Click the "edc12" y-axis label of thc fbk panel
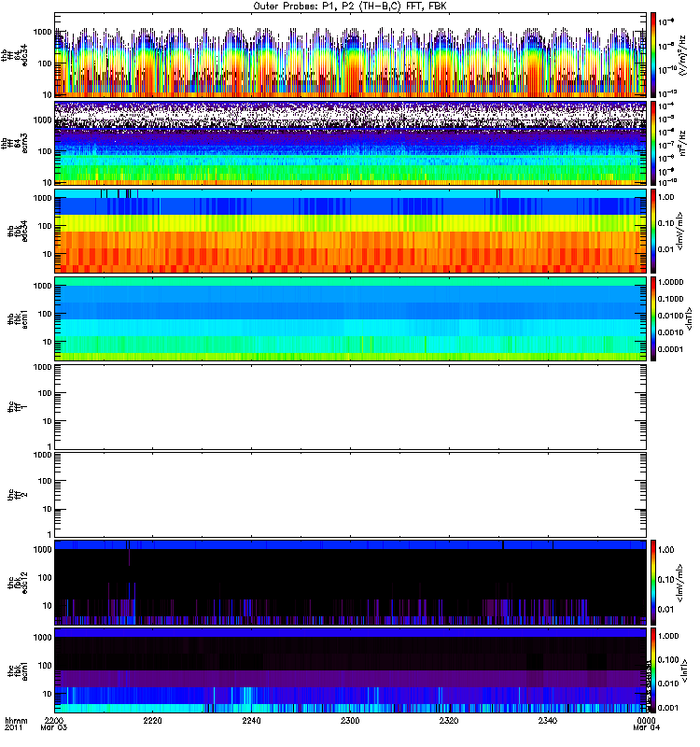The height and width of the screenshot is (747, 700). [25, 582]
